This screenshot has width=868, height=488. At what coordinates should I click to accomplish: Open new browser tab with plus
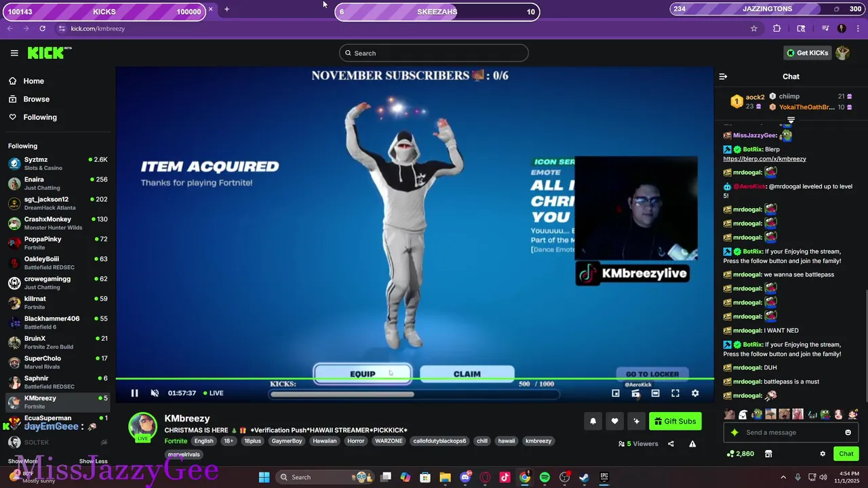(226, 9)
